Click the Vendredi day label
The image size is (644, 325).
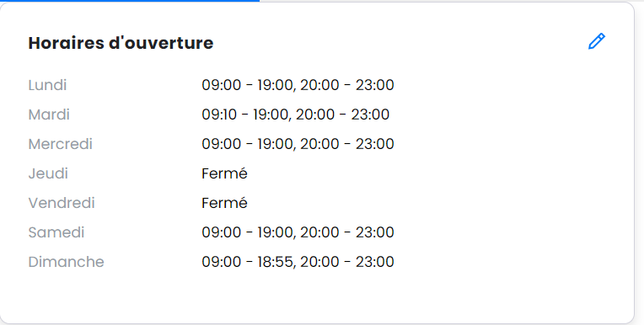[62, 203]
